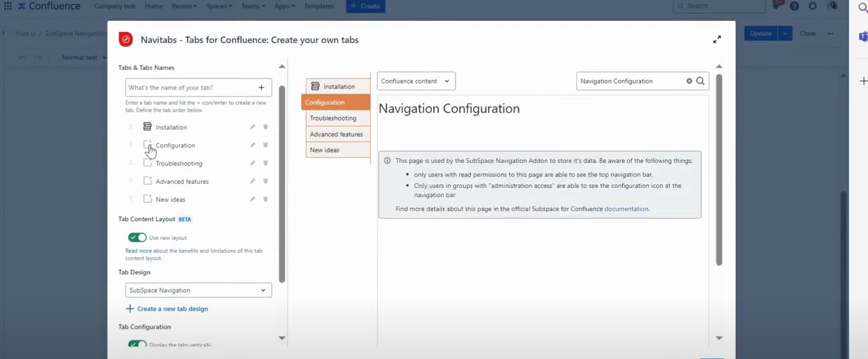
Task: Open Confluence settings gear icon
Action: 813,6
